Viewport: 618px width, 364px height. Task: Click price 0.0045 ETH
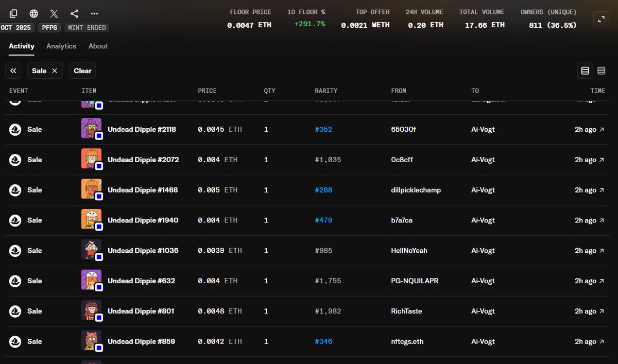220,130
